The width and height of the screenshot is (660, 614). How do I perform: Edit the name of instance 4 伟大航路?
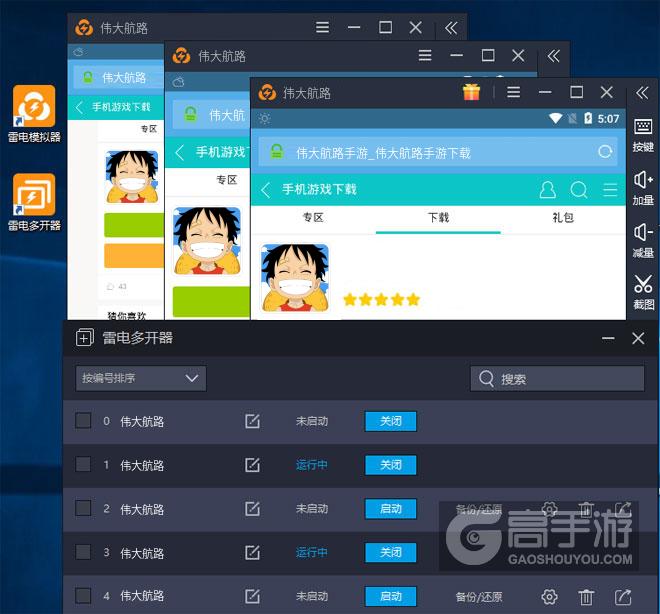pyautogui.click(x=252, y=596)
